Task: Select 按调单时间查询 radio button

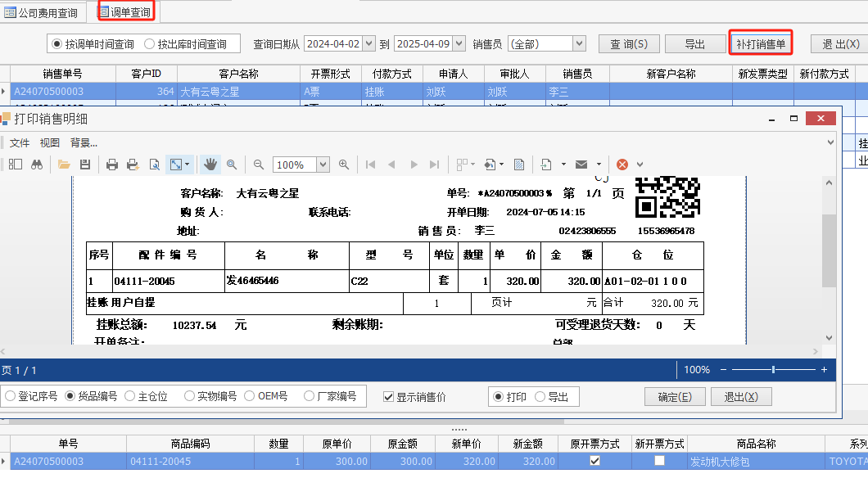Action: [x=57, y=44]
